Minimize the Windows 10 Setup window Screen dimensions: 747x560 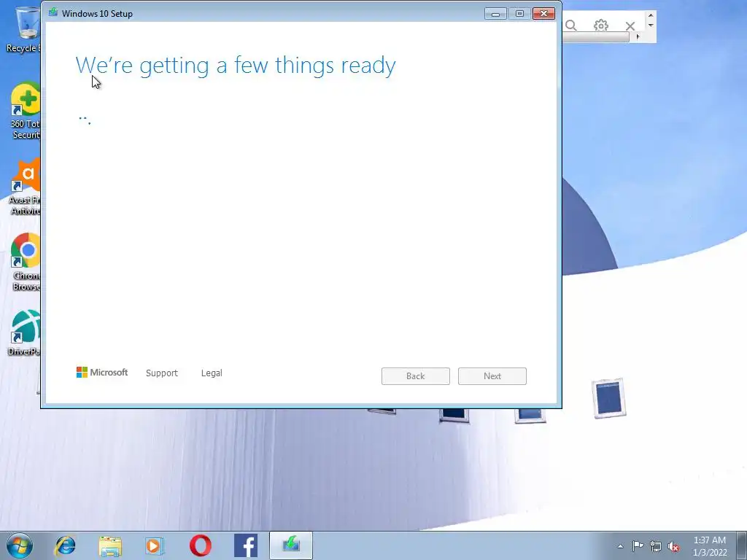click(x=495, y=14)
